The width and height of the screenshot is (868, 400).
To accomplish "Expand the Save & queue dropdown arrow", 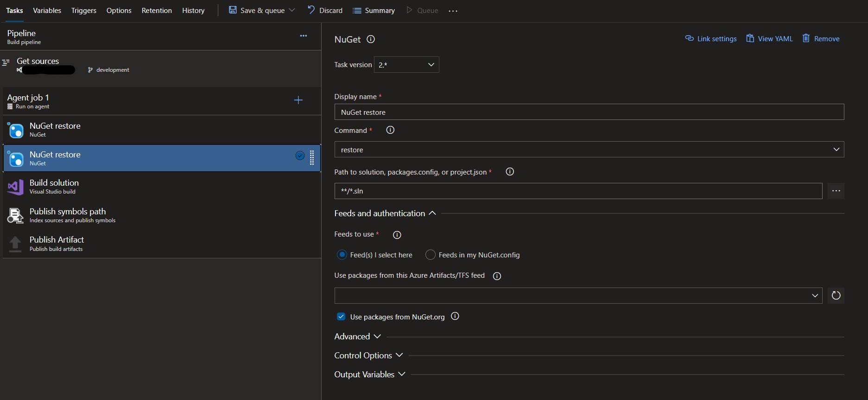I will click(x=292, y=10).
